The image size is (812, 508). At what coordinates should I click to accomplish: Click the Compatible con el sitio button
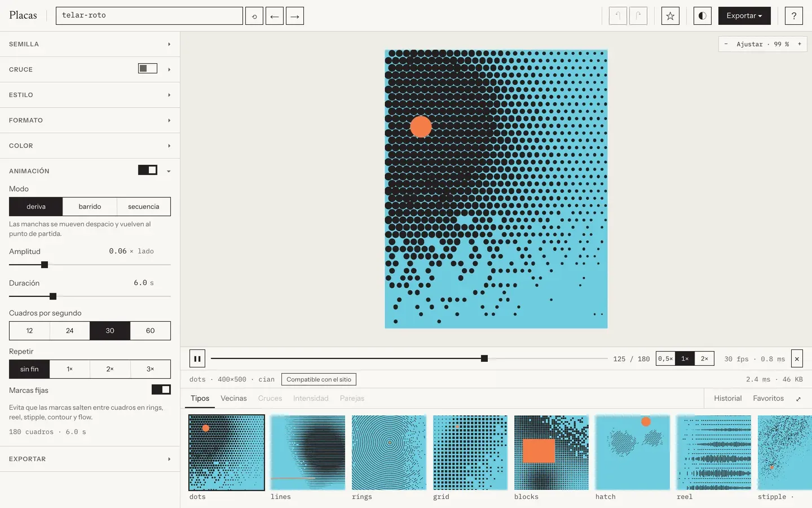tap(319, 379)
